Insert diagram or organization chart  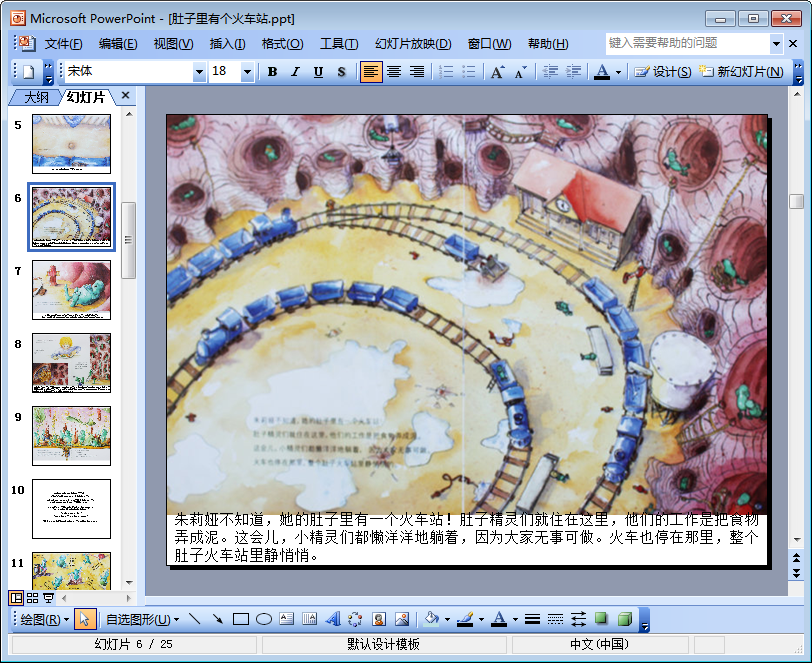[x=355, y=619]
